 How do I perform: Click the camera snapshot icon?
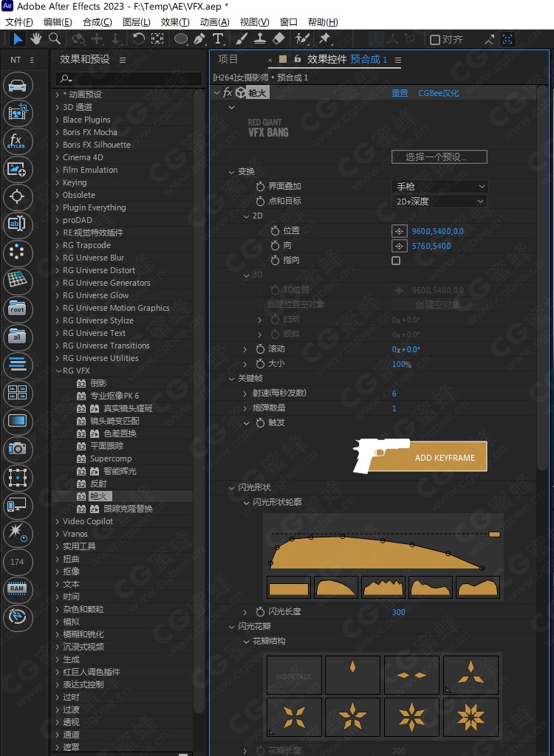coord(18,449)
